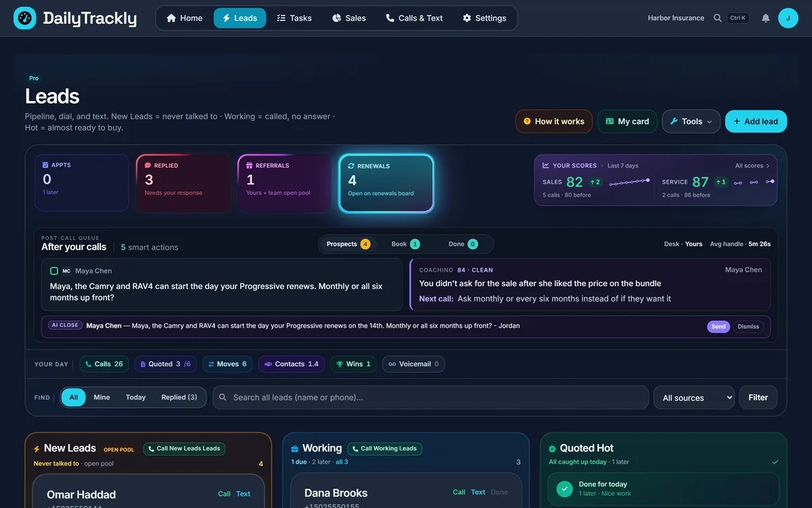View the Contacts 1.4 stat chip
812x508 pixels.
(292, 364)
